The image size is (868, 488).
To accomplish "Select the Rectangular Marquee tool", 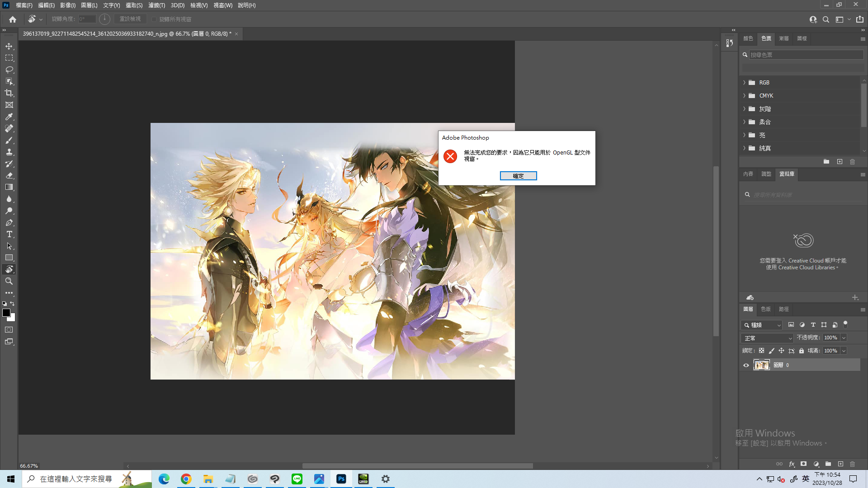I will (x=9, y=58).
